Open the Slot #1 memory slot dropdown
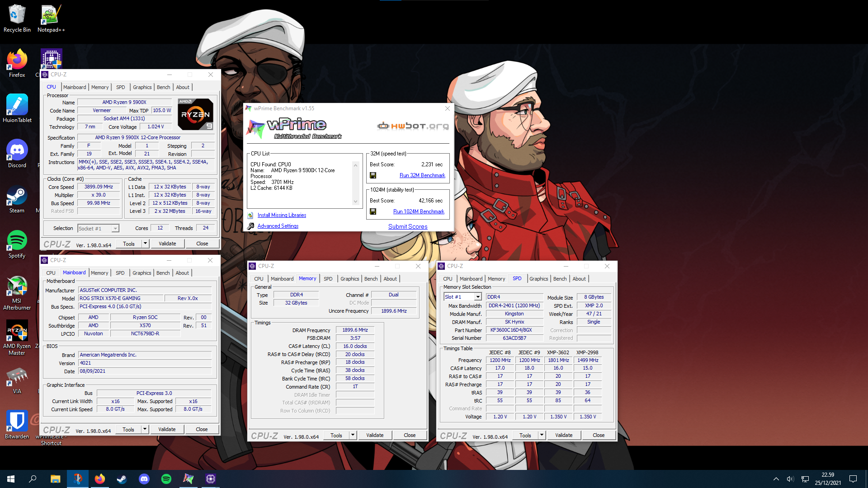 [477, 297]
